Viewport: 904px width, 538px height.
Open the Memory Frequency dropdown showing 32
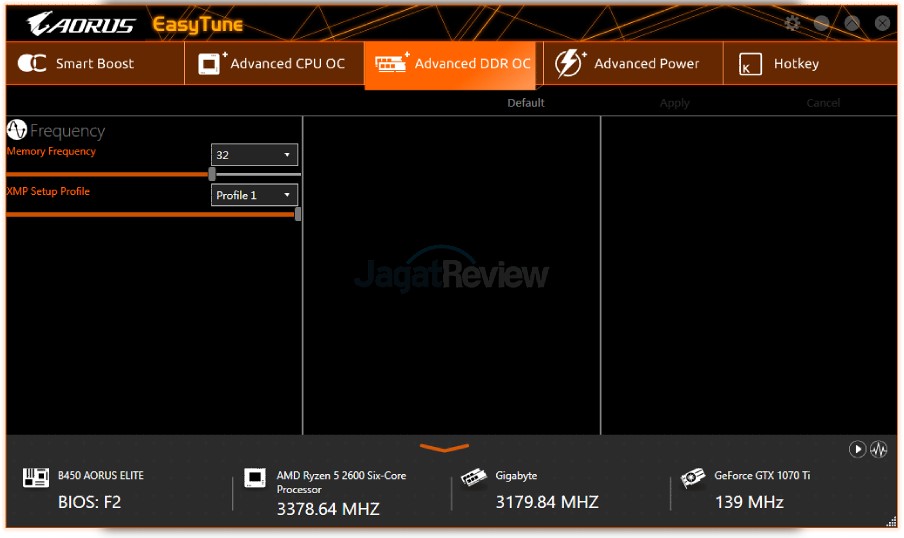pos(254,155)
